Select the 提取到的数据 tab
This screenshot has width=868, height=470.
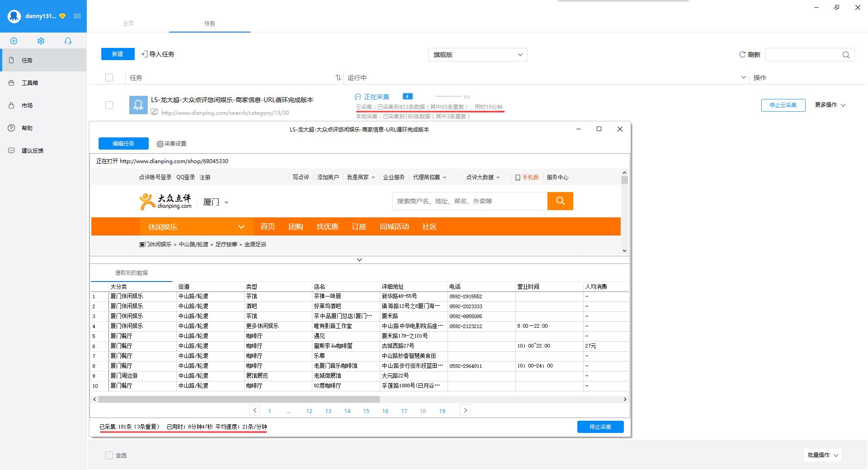(x=132, y=273)
